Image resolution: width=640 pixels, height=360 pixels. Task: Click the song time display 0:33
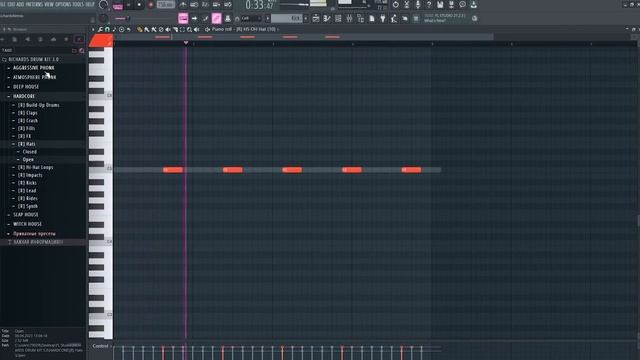(x=260, y=5)
